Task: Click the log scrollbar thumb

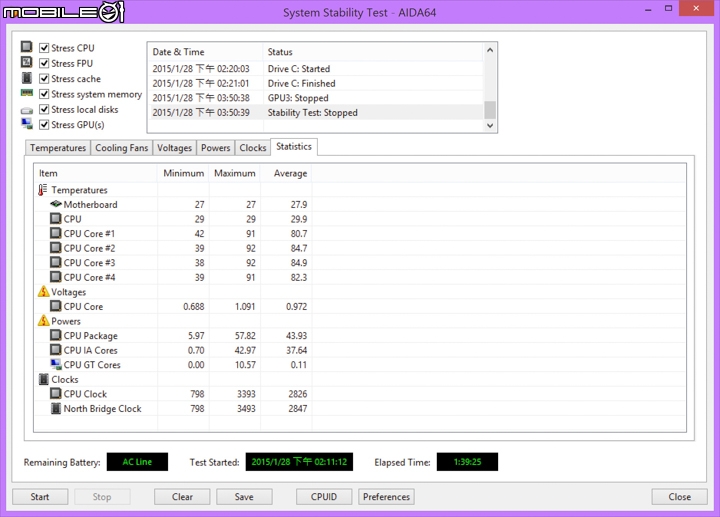Action: 490,110
